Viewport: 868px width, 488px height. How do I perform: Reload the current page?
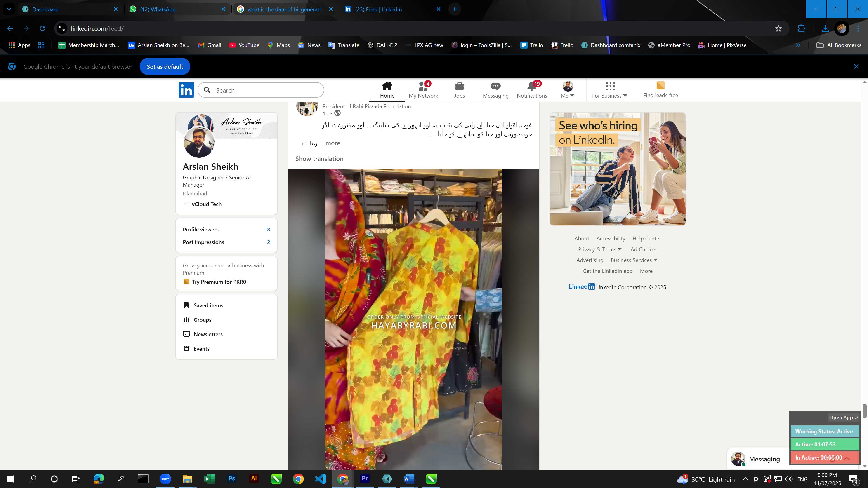[x=42, y=29]
